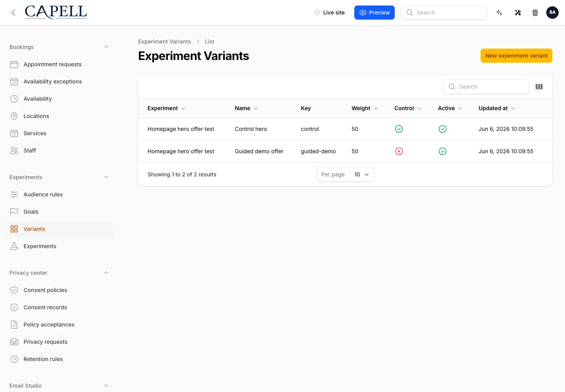The height and width of the screenshot is (392, 565).
Task: Open Privacy requests menu item
Action: tap(60, 342)
